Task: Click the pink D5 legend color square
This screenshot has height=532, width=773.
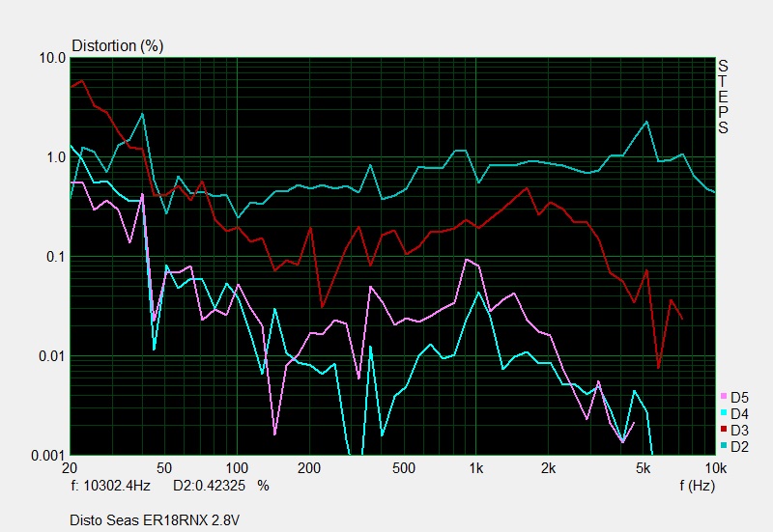Action: pos(724,397)
